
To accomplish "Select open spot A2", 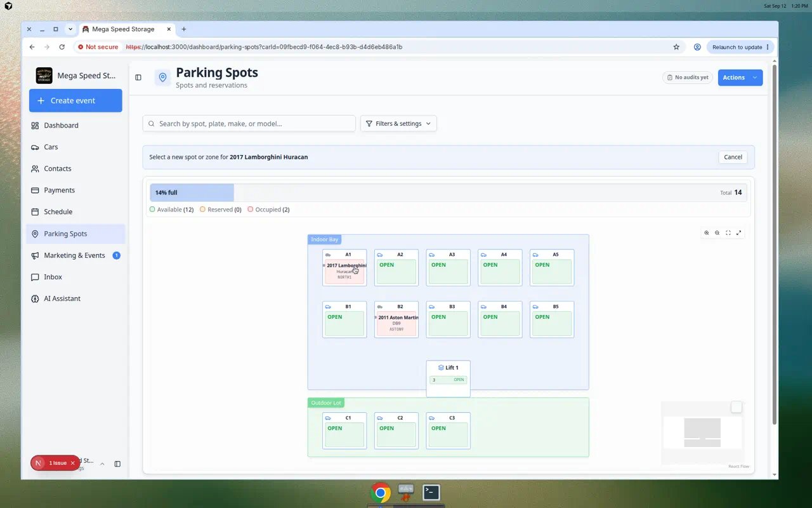I will click(x=396, y=267).
